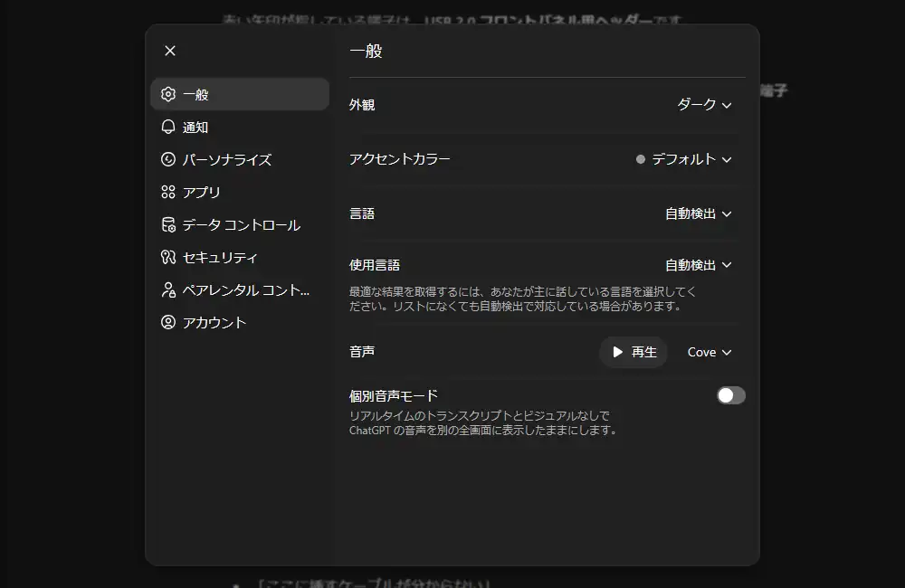Expand the 使用言語 selection dropdown
Viewport: 905px width, 588px height.
point(698,264)
